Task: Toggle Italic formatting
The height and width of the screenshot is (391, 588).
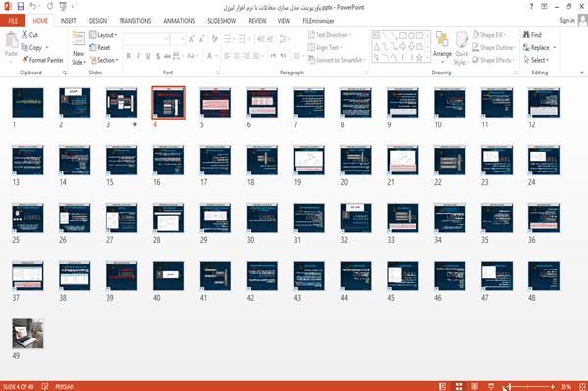Action: click(138, 56)
